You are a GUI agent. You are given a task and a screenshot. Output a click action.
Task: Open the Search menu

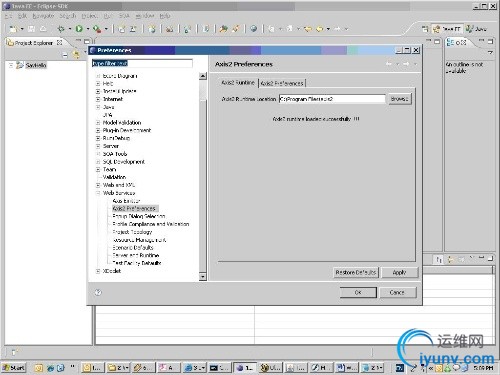click(x=68, y=16)
